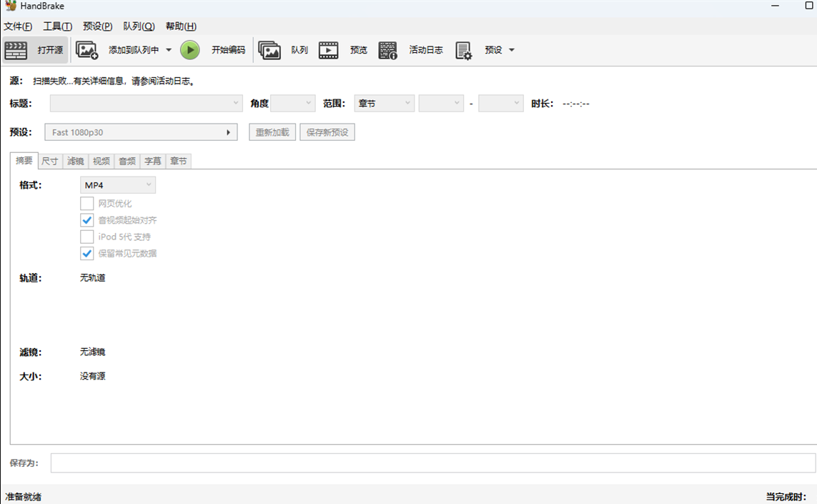
Task: Open the 范围 章节 dropdown
Action: 385,104
